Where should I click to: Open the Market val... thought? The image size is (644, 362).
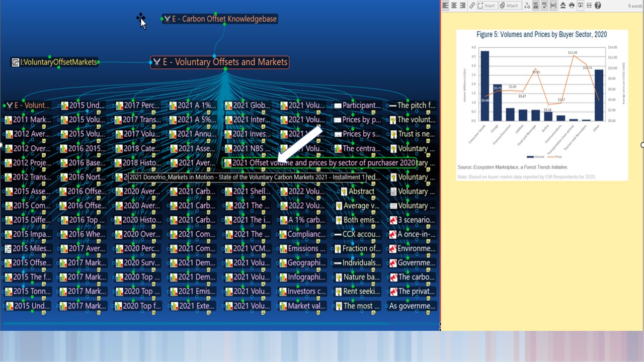tap(302, 306)
